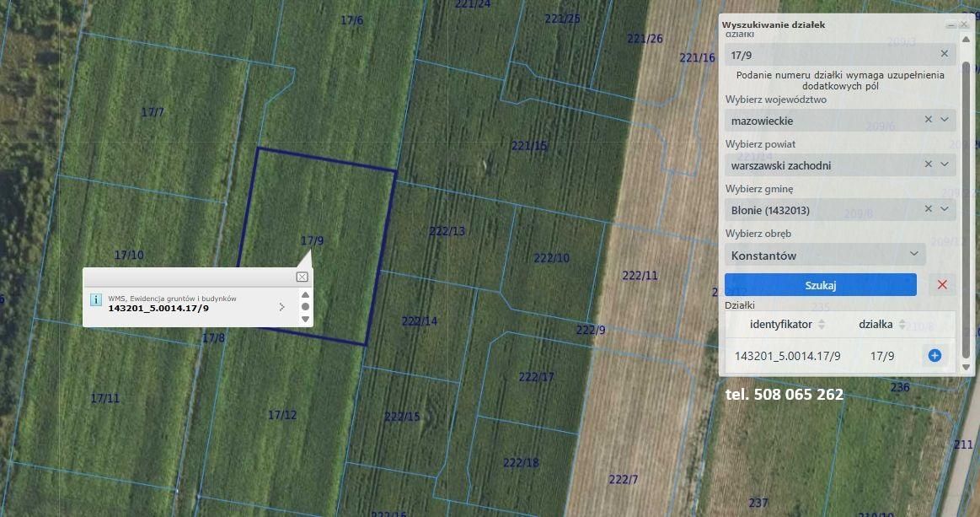Clear the parcel number field 17/9

[945, 54]
